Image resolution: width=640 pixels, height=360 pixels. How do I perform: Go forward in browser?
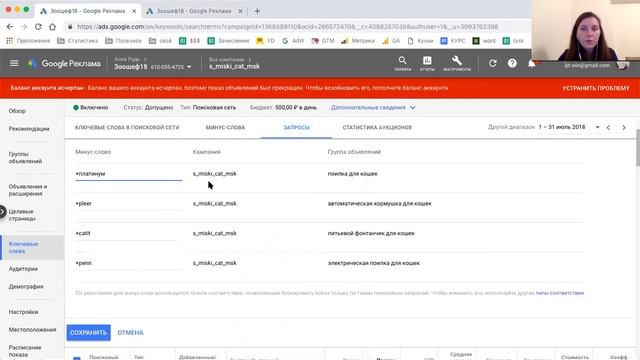tap(24, 27)
